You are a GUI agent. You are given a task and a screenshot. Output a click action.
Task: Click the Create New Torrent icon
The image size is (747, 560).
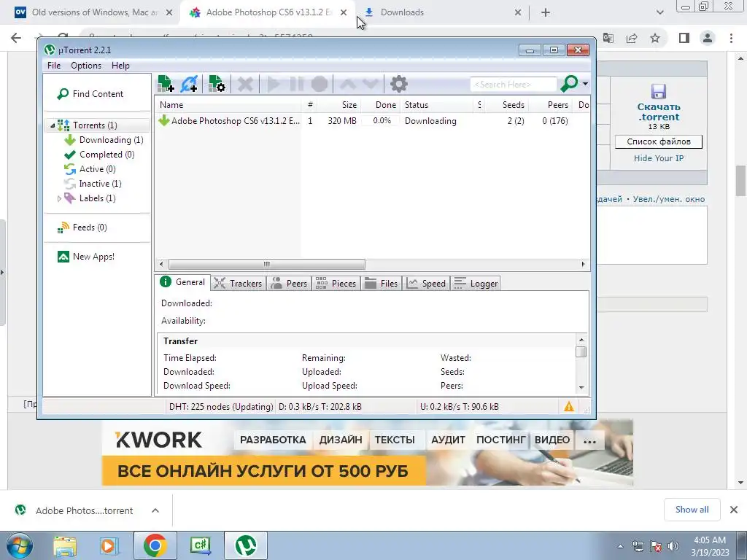217,84
